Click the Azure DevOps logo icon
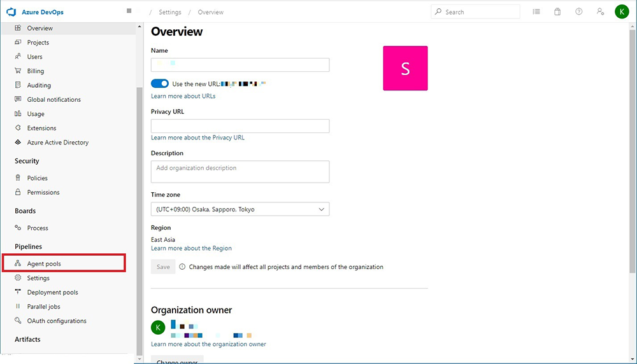This screenshot has height=364, width=637. coord(11,11)
